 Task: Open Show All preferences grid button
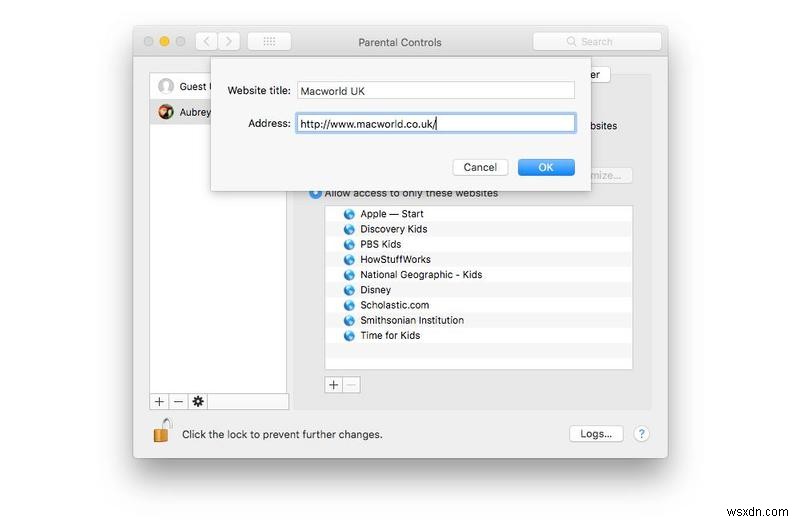(269, 41)
